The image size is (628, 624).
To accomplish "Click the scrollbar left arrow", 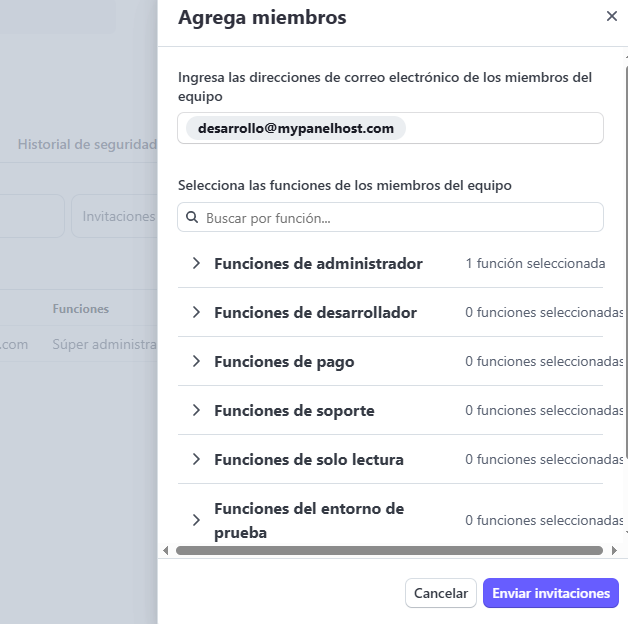I will [x=166, y=551].
